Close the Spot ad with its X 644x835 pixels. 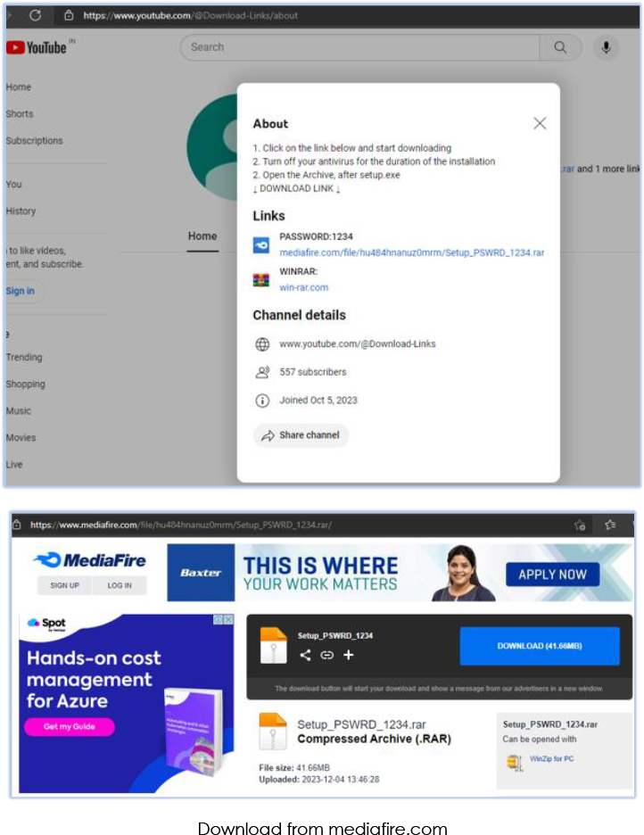(x=228, y=619)
